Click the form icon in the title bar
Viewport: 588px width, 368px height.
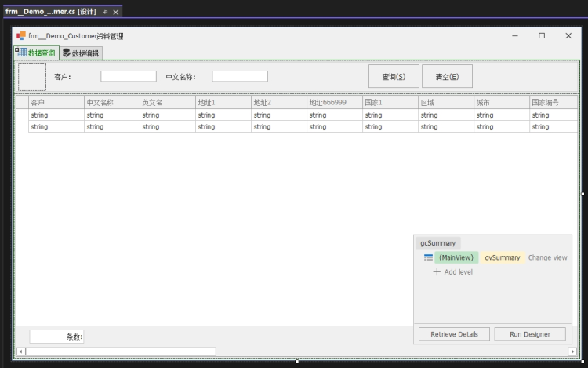[x=21, y=36]
